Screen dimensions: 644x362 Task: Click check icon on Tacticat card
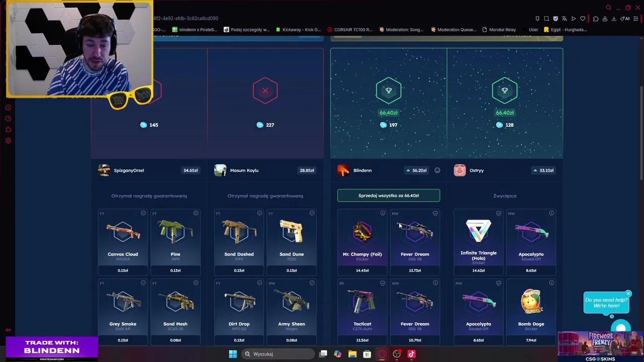tap(383, 283)
